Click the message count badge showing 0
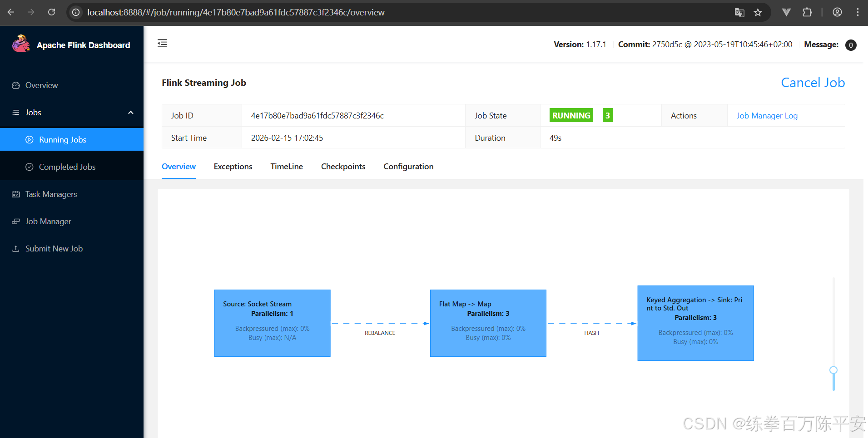This screenshot has width=868, height=438. [851, 45]
